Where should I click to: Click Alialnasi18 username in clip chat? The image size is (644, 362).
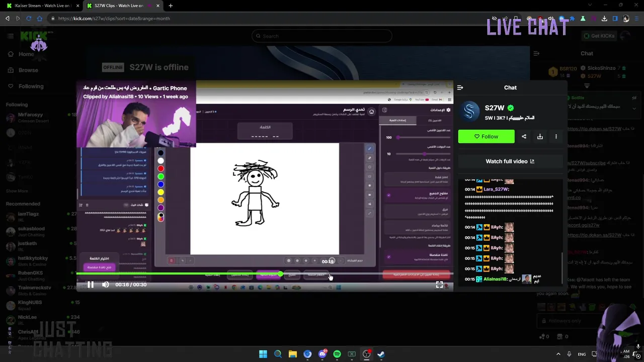point(495,279)
